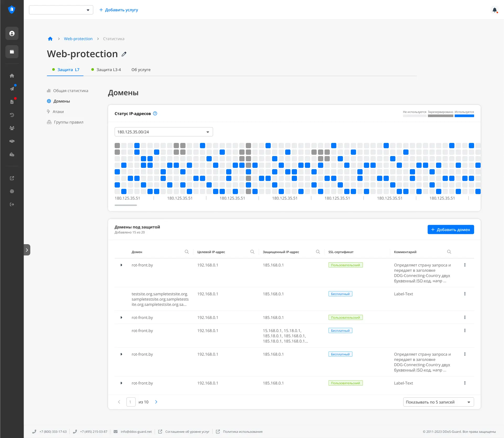
Task: Search in the Комментарий column
Action: (449, 252)
